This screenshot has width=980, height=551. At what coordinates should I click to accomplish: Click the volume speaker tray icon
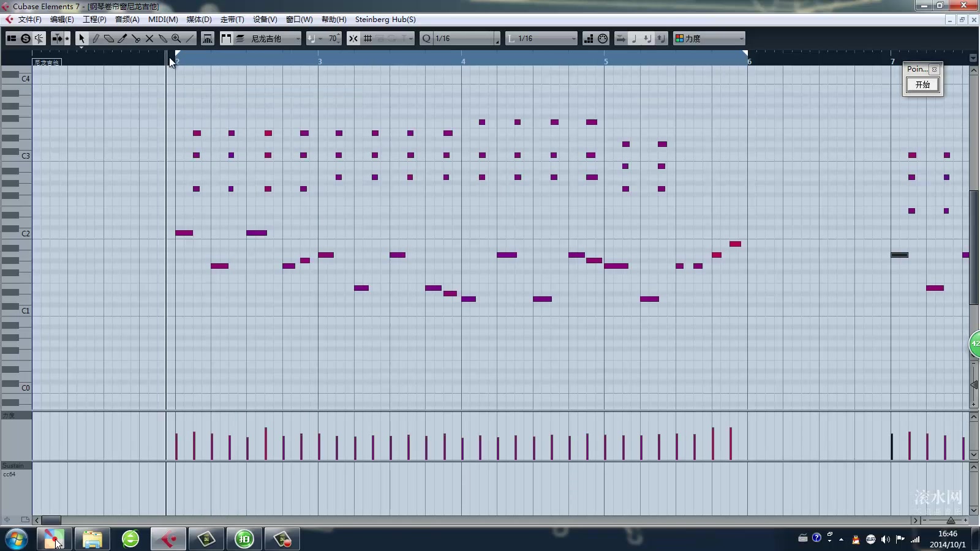tap(885, 539)
